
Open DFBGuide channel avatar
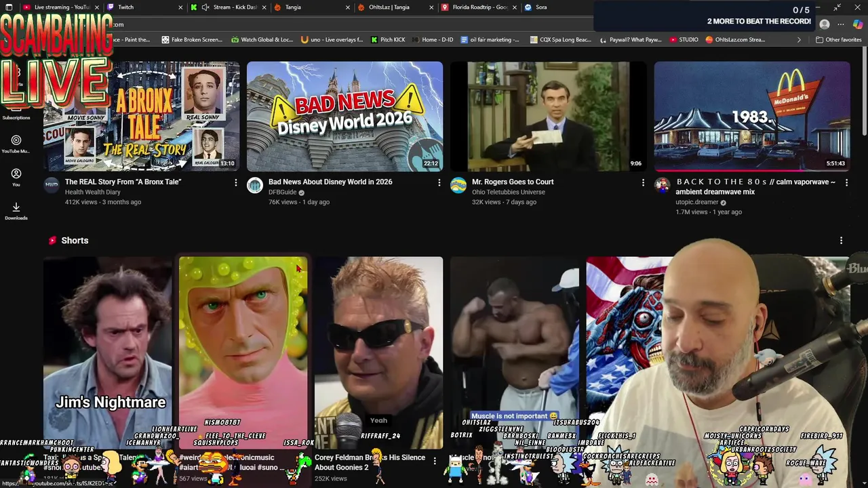tap(255, 185)
